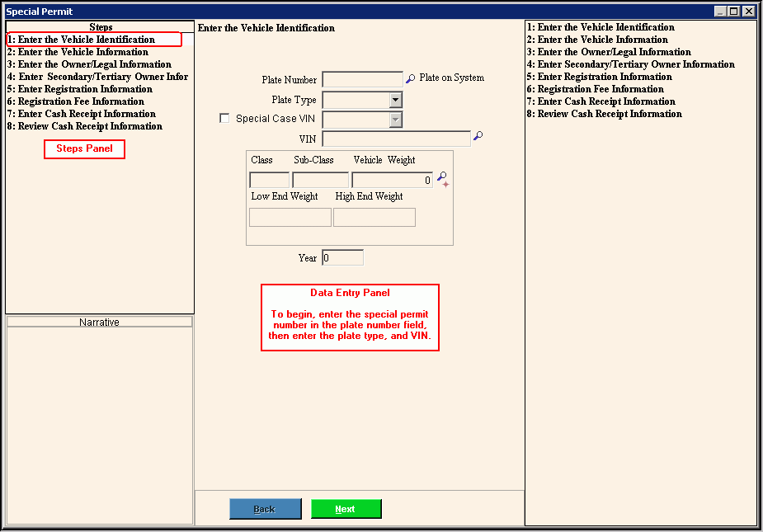The image size is (763, 532).
Task: Click the Plate Type combo box field
Action: (x=362, y=101)
